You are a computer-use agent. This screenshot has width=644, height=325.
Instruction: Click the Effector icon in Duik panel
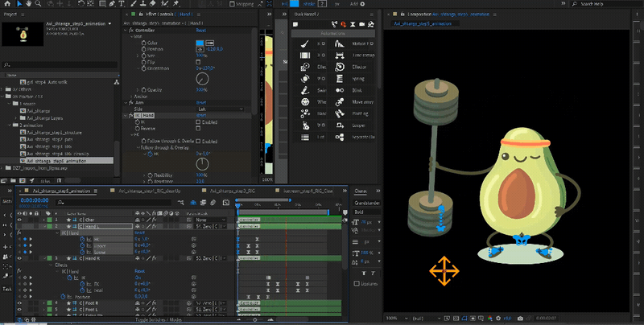tap(341, 68)
